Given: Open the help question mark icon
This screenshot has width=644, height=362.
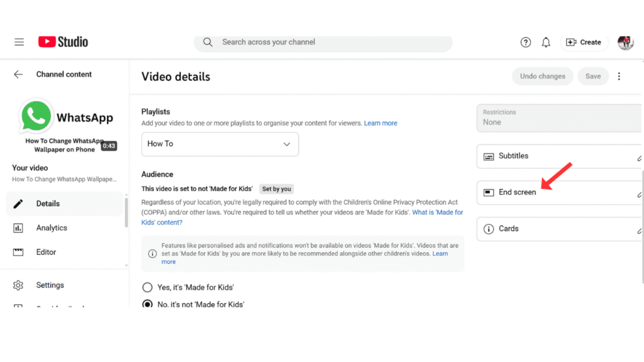Looking at the screenshot, I should 525,42.
